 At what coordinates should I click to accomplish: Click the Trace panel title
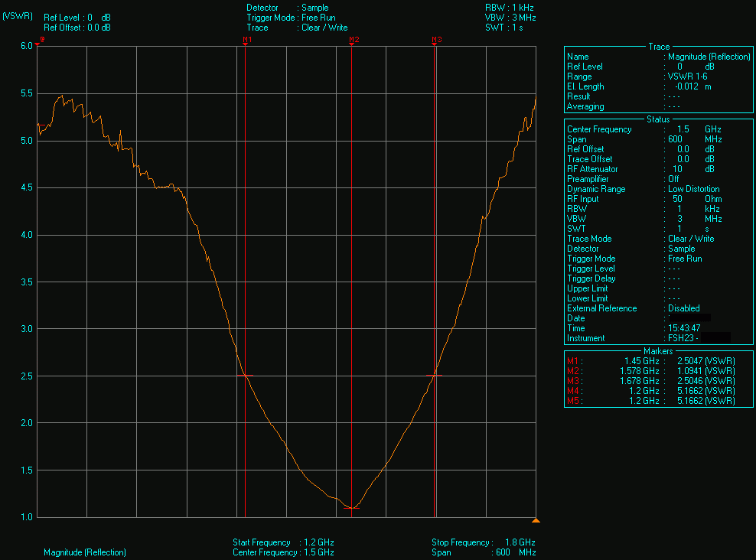click(x=659, y=47)
